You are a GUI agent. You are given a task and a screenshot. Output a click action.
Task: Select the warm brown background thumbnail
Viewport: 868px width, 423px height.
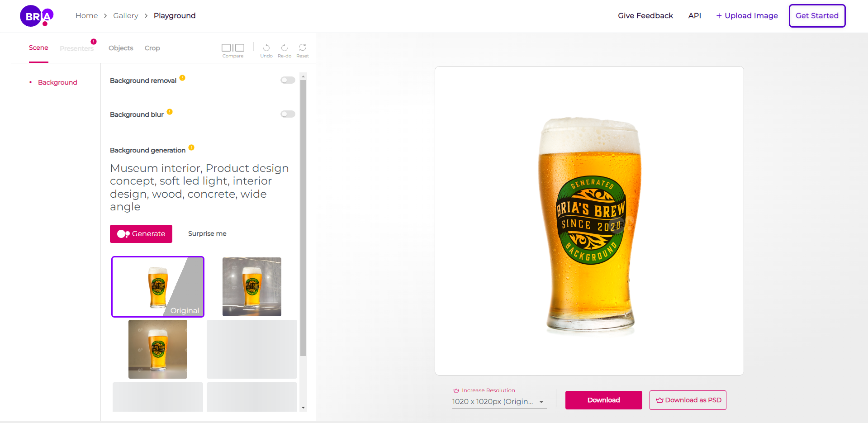tap(158, 349)
